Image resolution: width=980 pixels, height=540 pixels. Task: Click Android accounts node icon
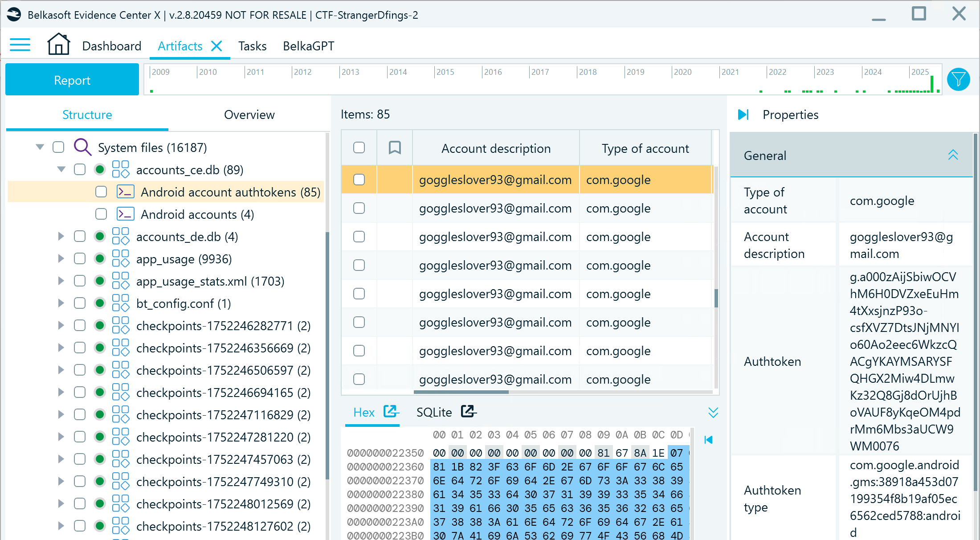click(x=125, y=214)
